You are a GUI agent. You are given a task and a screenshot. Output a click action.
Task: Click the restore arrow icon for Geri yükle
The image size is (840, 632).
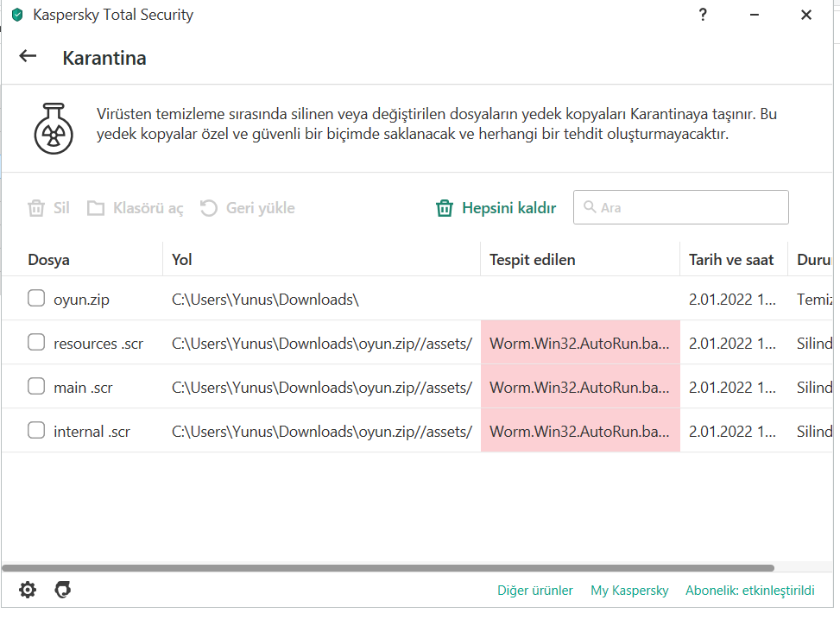point(208,208)
